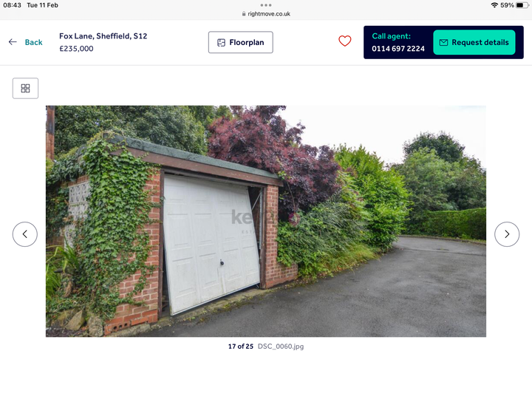
Task: Toggle the red heart save icon
Action: pyautogui.click(x=345, y=41)
